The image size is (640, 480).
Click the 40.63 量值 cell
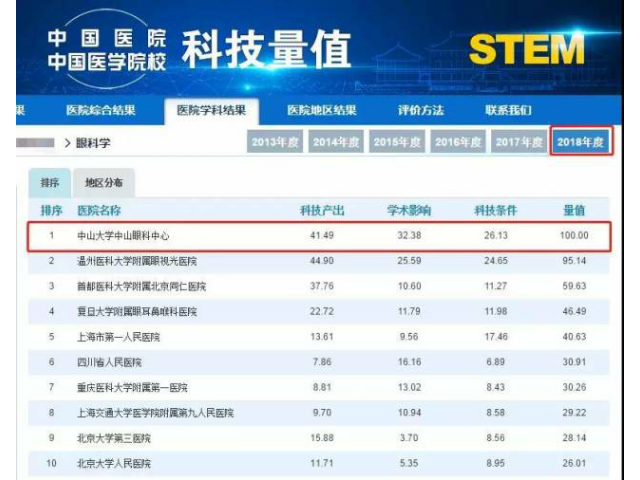coord(574,337)
